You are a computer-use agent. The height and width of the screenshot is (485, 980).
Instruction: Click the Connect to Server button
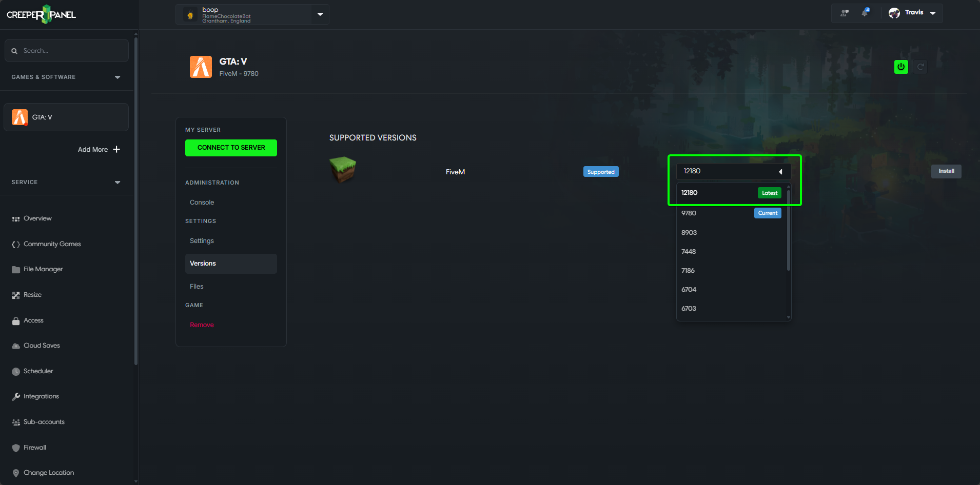pyautogui.click(x=231, y=148)
